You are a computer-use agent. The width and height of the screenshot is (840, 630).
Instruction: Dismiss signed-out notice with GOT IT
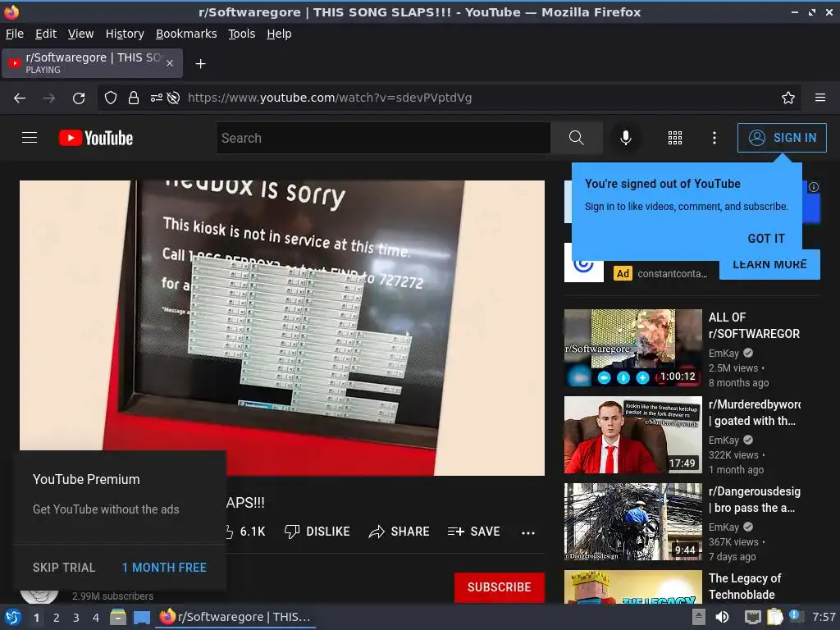[766, 239]
